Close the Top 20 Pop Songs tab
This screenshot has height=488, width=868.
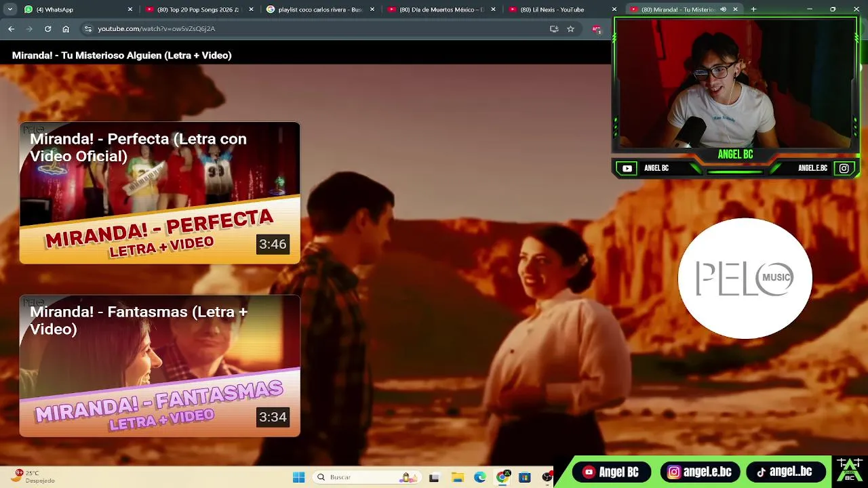(x=252, y=9)
